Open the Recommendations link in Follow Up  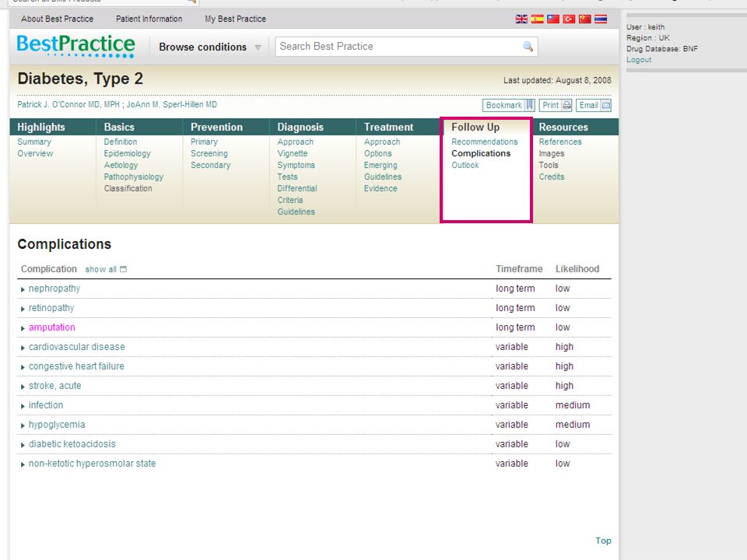point(485,142)
